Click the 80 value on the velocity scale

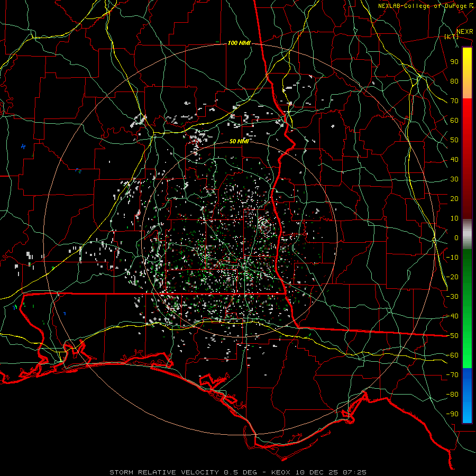tap(454, 81)
